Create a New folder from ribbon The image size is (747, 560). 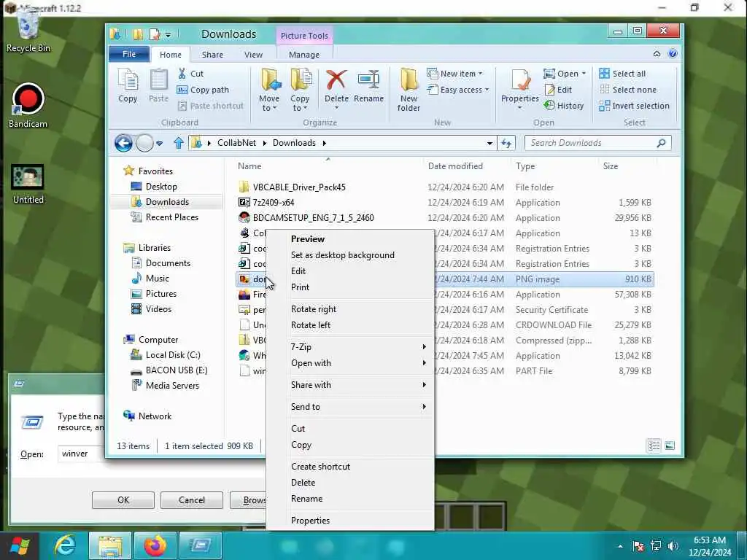pyautogui.click(x=409, y=90)
